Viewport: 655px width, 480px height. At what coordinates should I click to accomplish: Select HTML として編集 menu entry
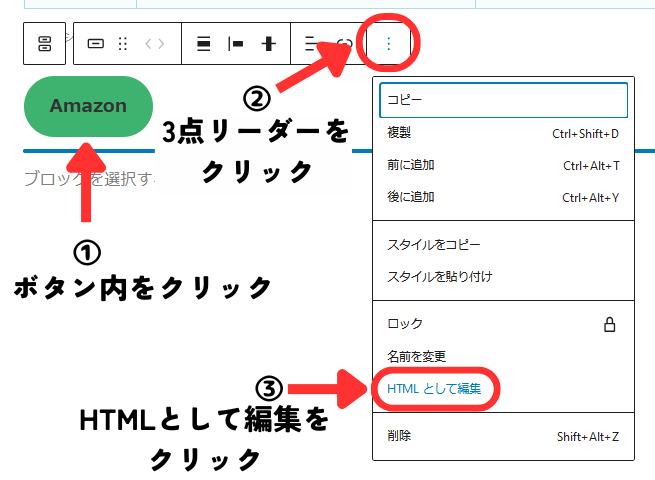tap(503, 389)
